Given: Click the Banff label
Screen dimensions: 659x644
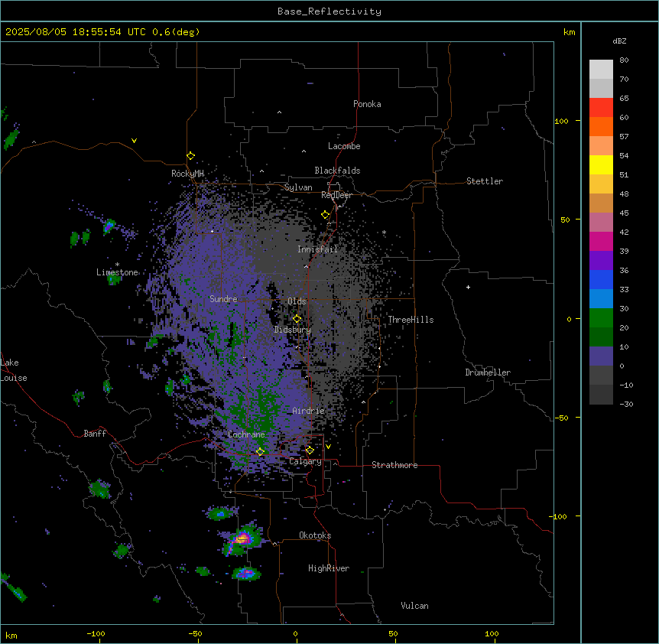Looking at the screenshot, I should [95, 434].
